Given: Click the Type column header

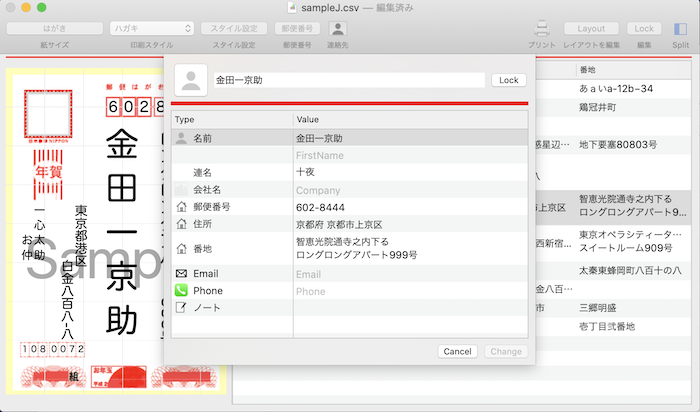Looking at the screenshot, I should [232, 120].
